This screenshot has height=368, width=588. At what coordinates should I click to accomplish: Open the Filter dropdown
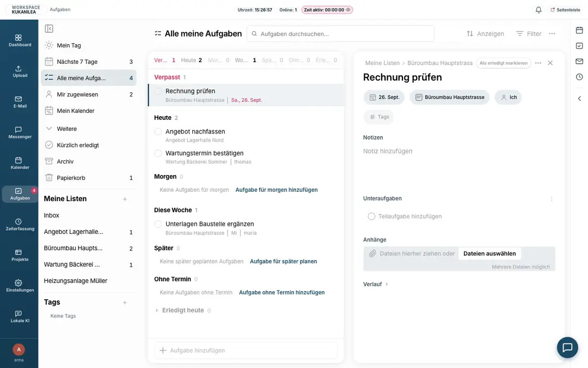[x=529, y=33]
